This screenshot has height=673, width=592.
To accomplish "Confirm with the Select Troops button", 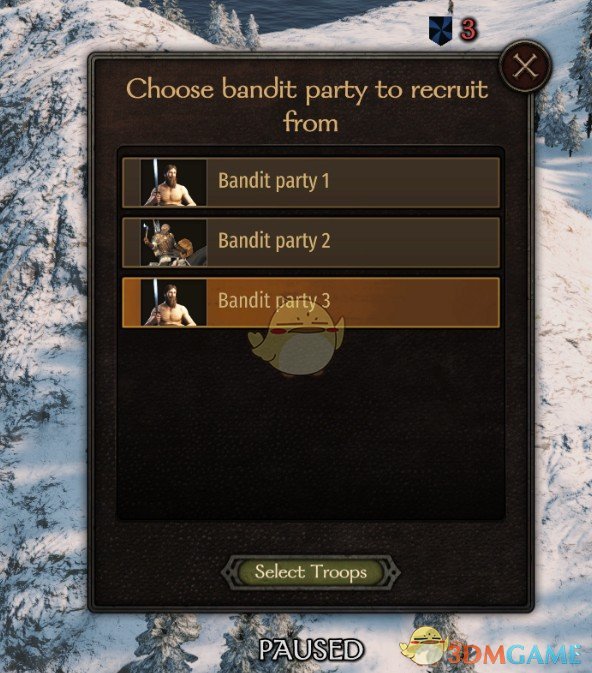I will [311, 573].
